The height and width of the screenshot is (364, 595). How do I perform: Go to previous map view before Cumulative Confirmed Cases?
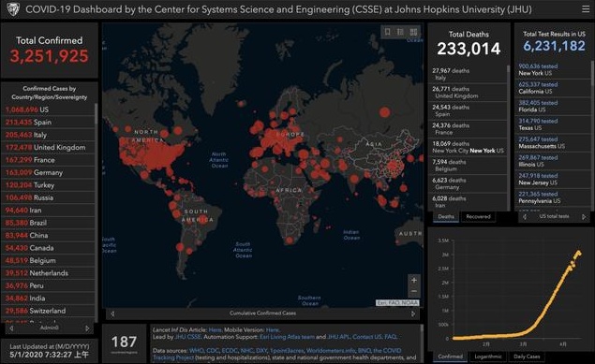tap(112, 313)
